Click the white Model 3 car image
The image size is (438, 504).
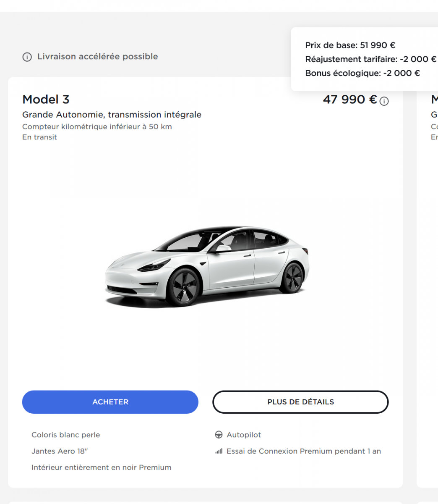(x=206, y=265)
